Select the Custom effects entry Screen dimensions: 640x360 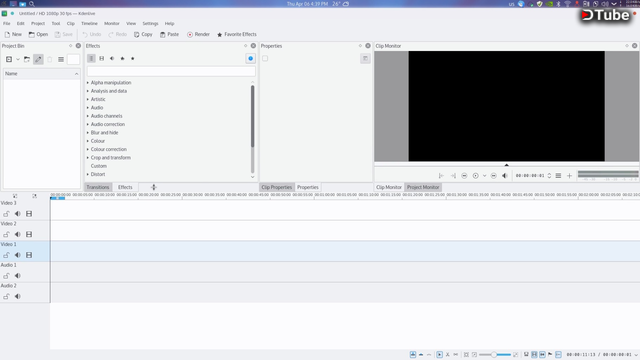pos(99,166)
